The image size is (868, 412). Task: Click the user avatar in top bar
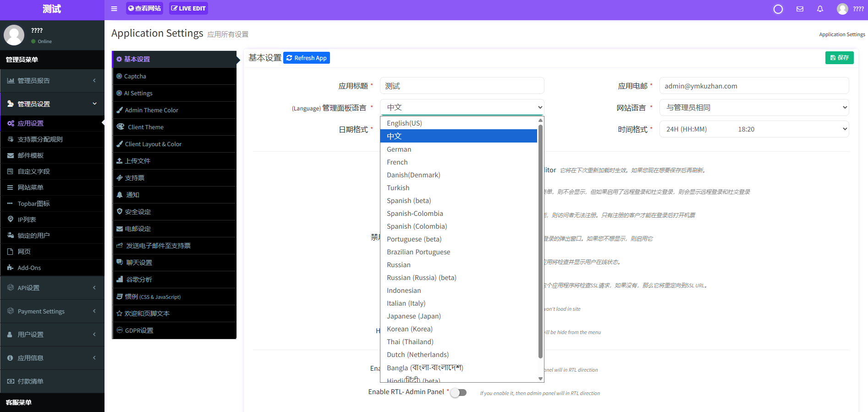pyautogui.click(x=842, y=9)
